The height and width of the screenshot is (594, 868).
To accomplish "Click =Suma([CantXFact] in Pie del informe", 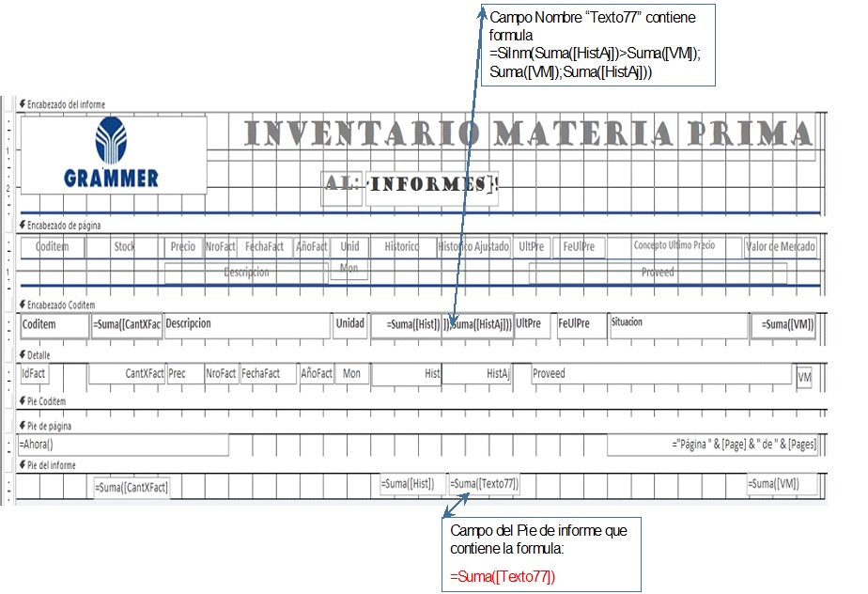I will tap(132, 488).
